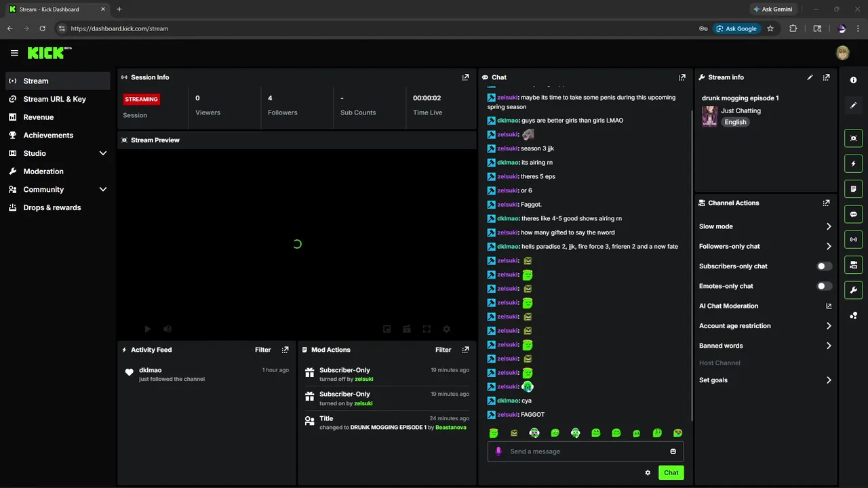Screen dimensions: 868x488
Task: Click the pencil edit-layout icon in right toolbar
Action: 853,106
